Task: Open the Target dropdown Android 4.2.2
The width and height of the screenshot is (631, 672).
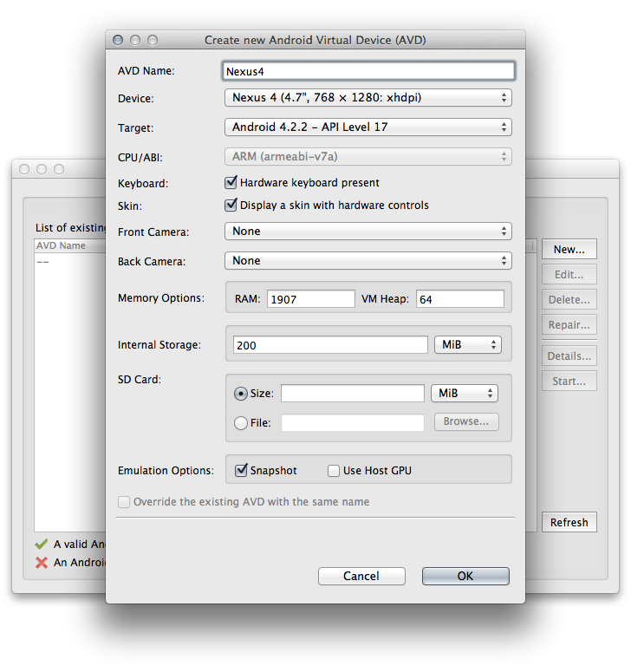Action: [x=368, y=127]
